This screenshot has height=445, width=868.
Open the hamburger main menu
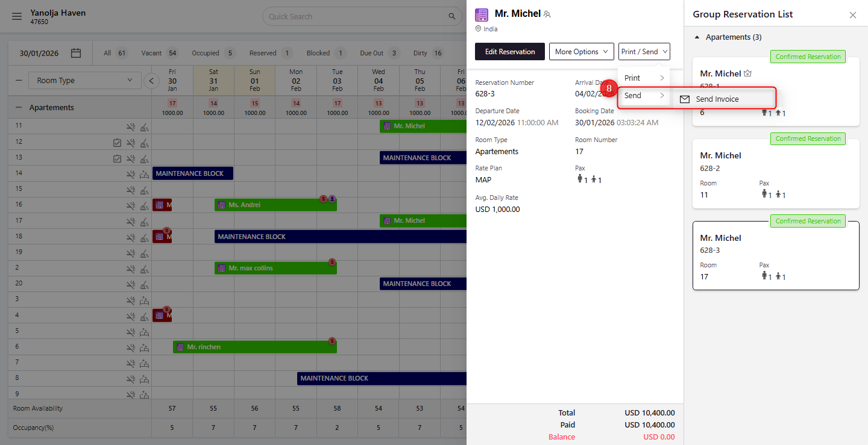[17, 17]
